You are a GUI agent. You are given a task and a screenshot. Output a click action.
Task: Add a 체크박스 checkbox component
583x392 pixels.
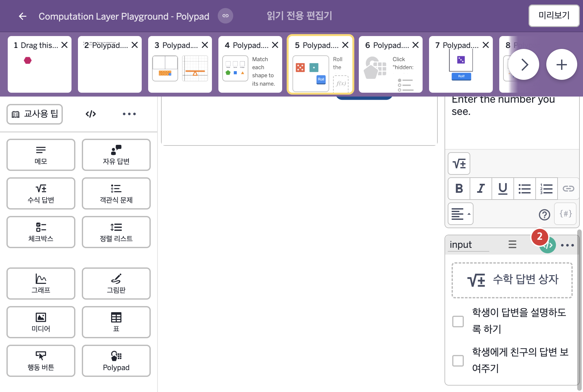point(41,232)
